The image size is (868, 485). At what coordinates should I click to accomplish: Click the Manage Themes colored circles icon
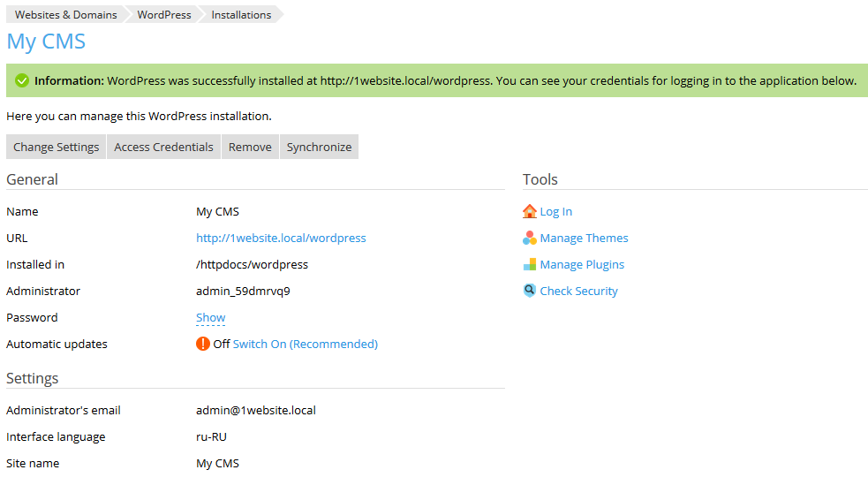(x=529, y=238)
